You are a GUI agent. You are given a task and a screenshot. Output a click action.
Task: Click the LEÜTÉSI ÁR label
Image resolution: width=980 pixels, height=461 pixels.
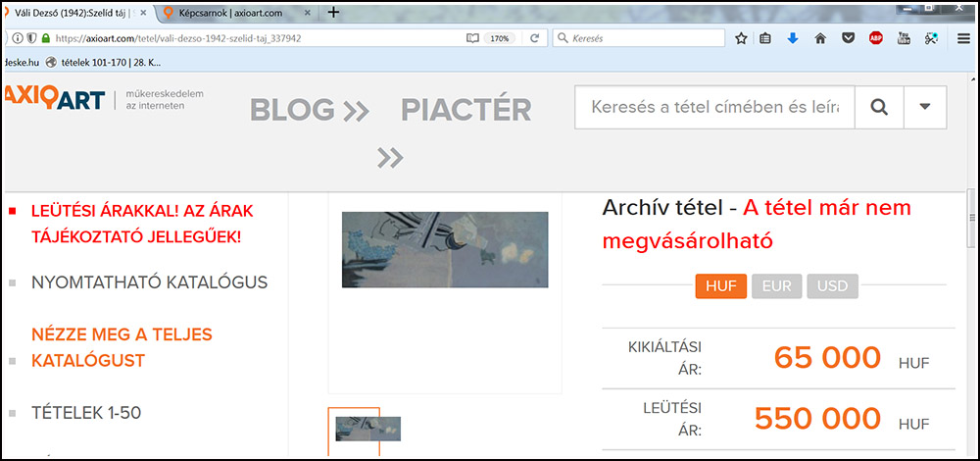(672, 420)
